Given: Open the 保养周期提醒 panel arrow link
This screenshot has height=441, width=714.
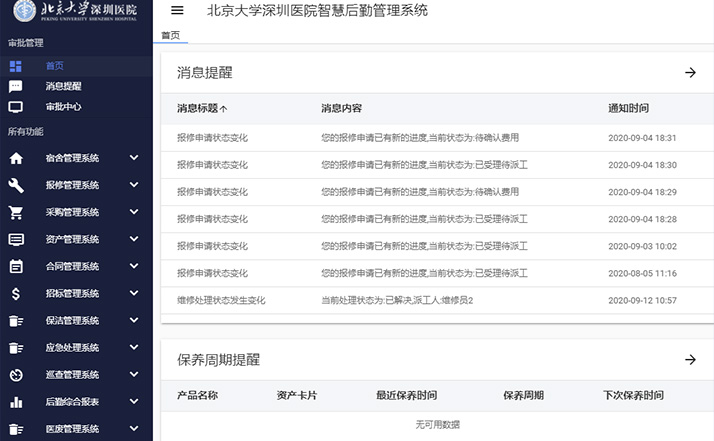Looking at the screenshot, I should pos(689,360).
